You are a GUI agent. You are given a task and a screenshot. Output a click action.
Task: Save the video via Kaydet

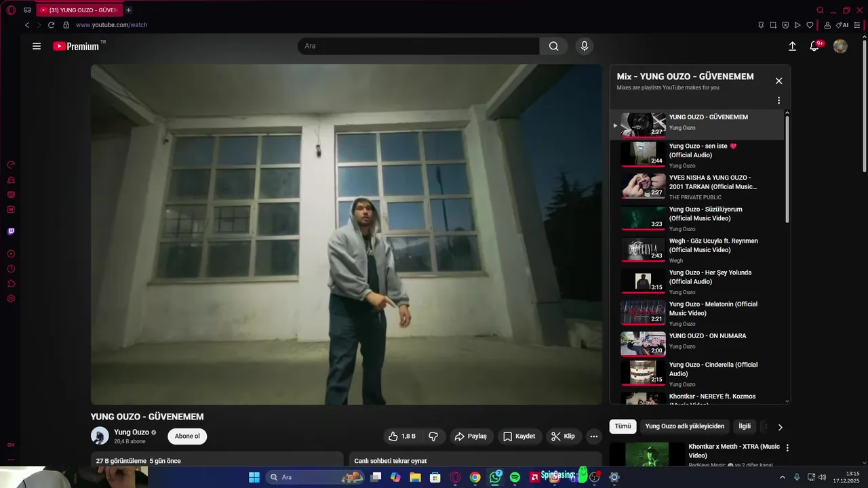point(519,436)
